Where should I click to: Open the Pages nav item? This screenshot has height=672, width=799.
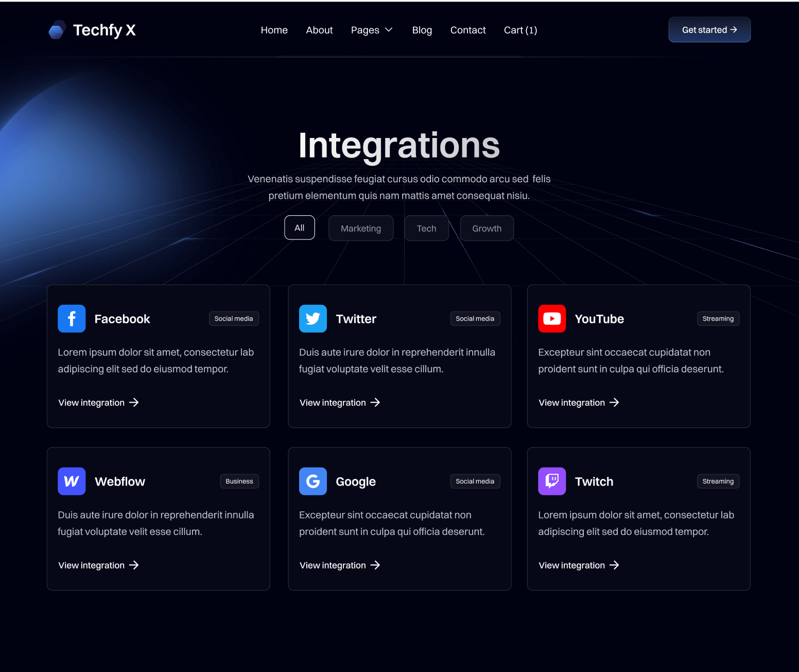pos(365,30)
